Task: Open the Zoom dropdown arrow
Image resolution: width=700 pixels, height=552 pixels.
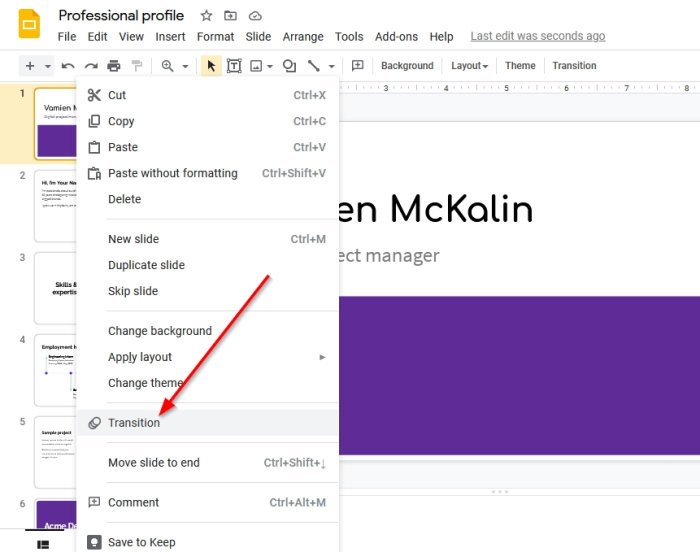Action: (185, 67)
